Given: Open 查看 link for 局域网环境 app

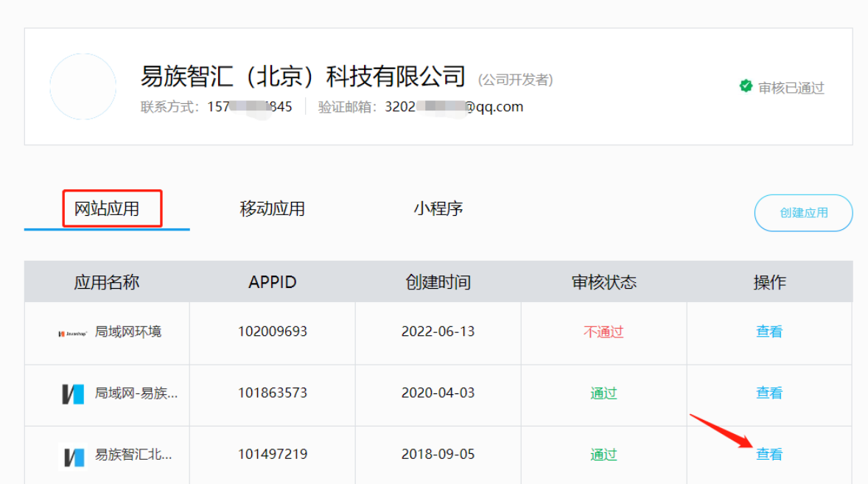Looking at the screenshot, I should [769, 332].
